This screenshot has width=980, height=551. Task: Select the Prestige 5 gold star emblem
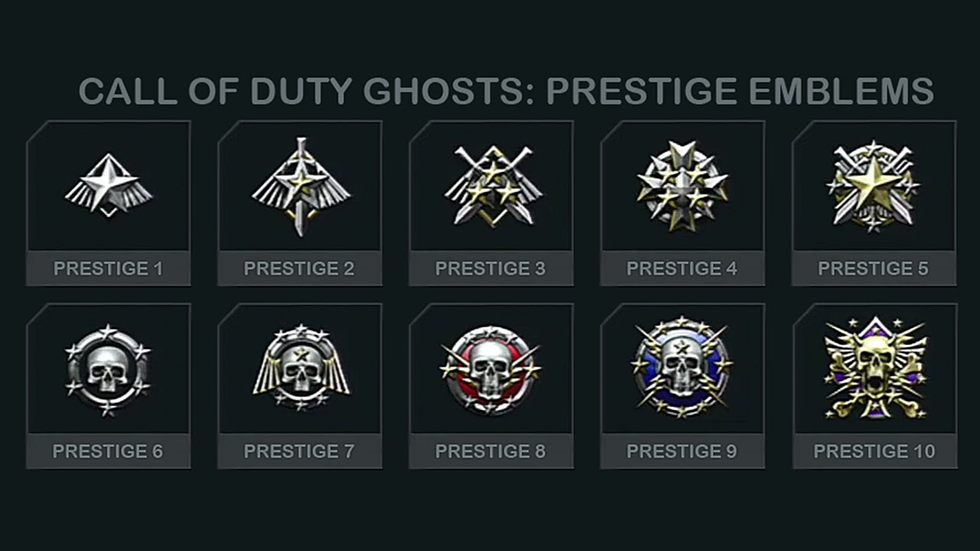[x=874, y=186]
